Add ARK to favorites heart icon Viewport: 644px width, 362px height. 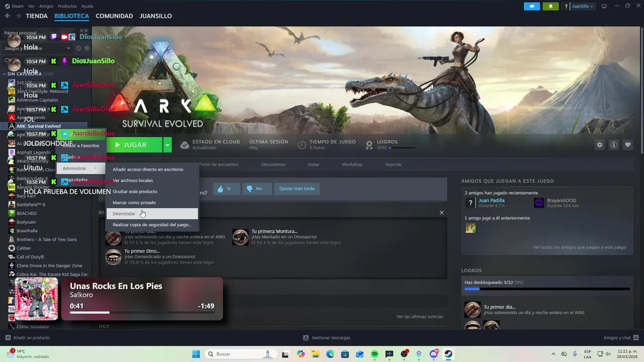click(x=627, y=145)
